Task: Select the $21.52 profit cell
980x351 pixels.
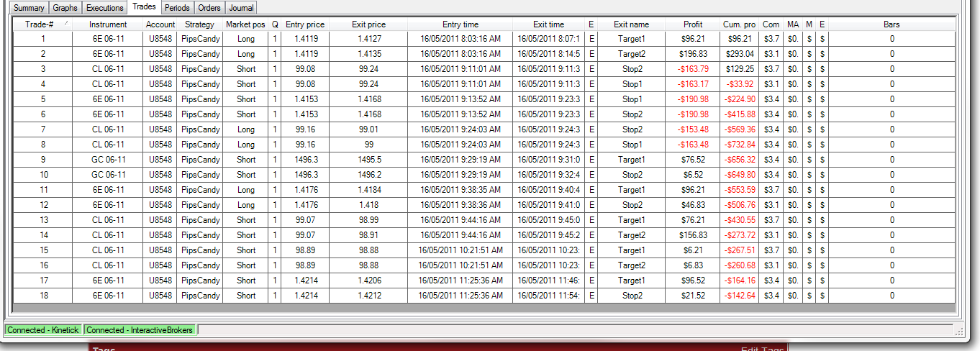Action: pos(693,296)
